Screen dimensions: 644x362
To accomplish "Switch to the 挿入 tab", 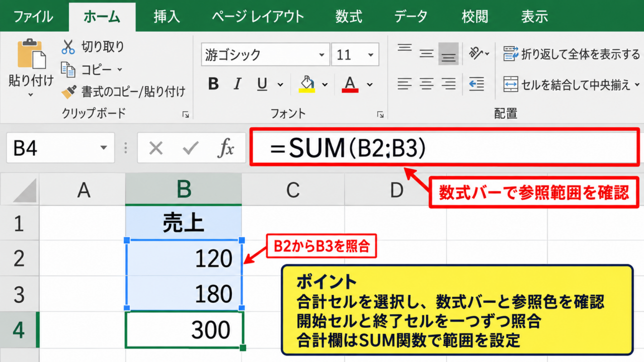I will pyautogui.click(x=167, y=17).
